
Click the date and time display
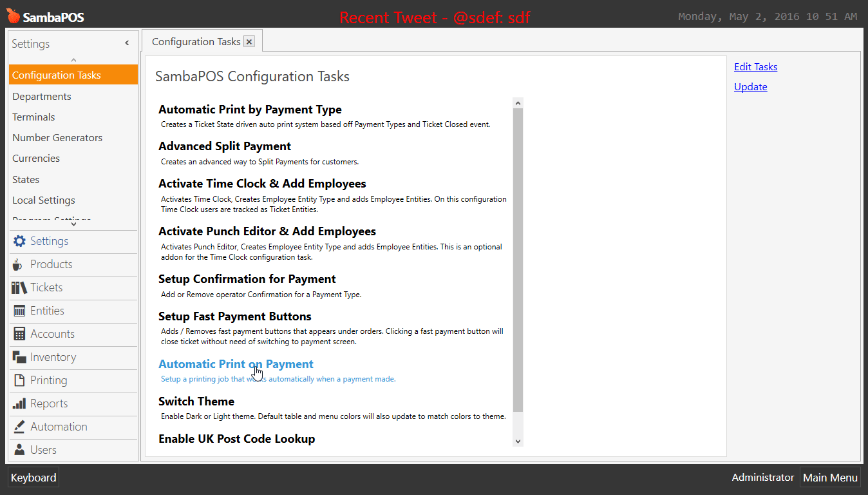pyautogui.click(x=768, y=17)
